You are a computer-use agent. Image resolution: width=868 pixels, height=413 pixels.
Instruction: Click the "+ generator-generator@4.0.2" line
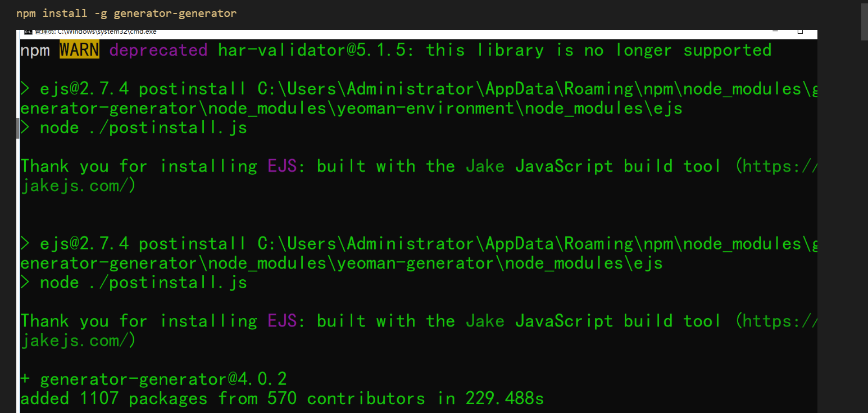coord(154,379)
